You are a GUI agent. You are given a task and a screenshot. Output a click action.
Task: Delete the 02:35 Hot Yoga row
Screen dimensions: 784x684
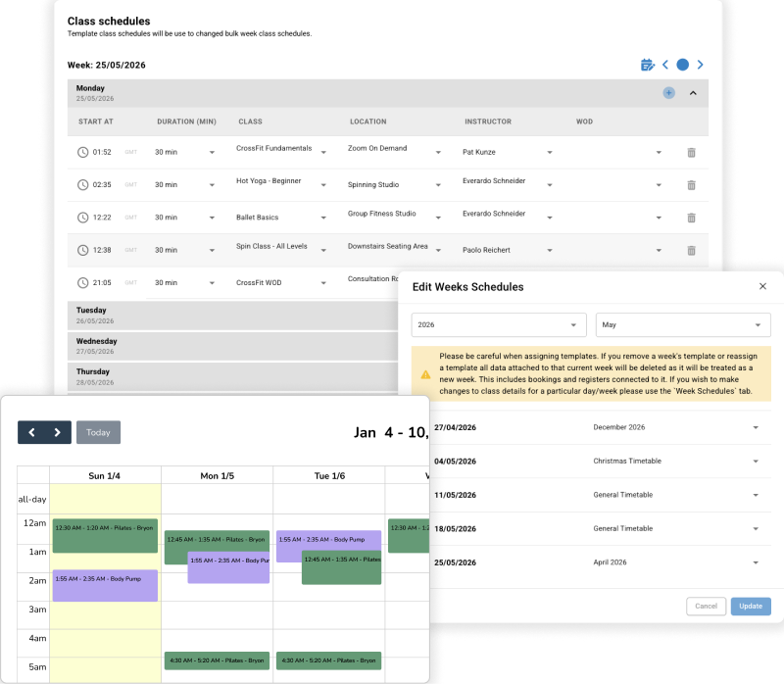coord(691,185)
